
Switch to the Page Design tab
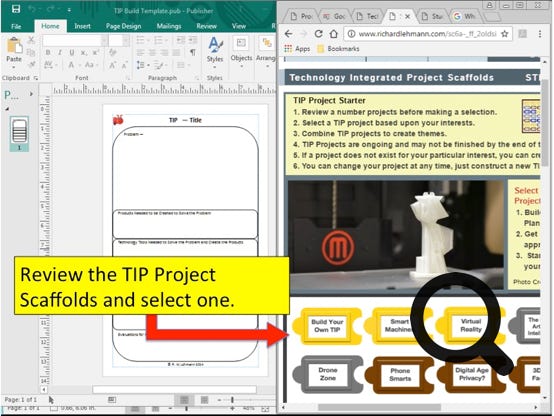click(x=123, y=26)
